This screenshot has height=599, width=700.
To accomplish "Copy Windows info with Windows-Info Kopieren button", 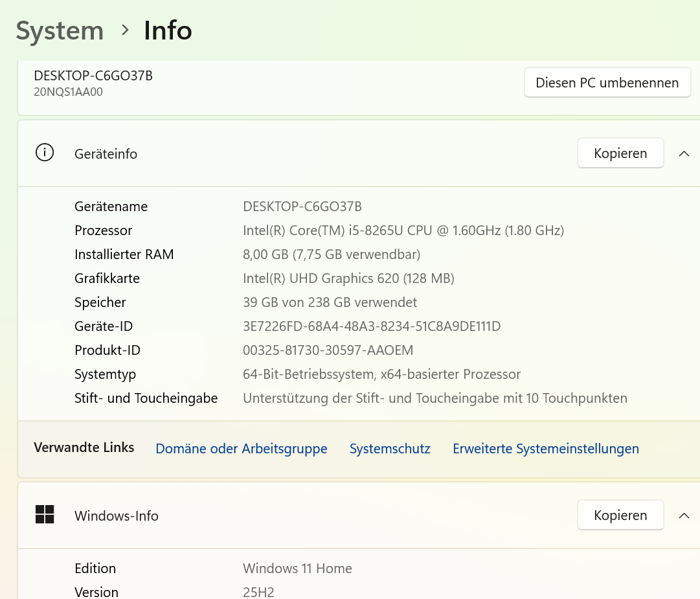I will coord(620,515).
